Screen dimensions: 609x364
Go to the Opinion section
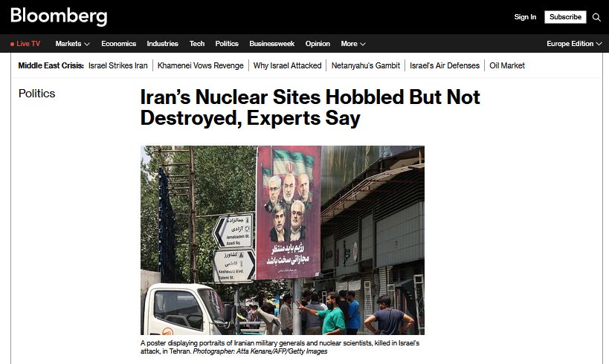point(318,44)
